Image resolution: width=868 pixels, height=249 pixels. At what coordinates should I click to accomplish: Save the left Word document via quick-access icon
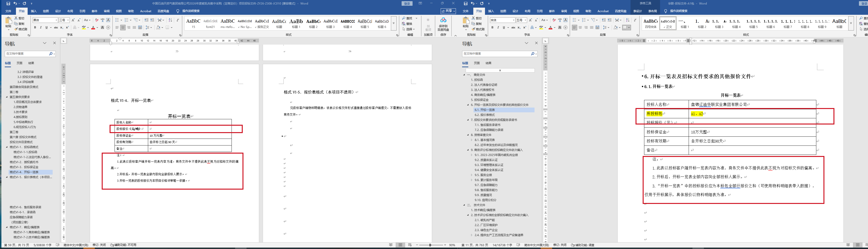coord(8,3)
